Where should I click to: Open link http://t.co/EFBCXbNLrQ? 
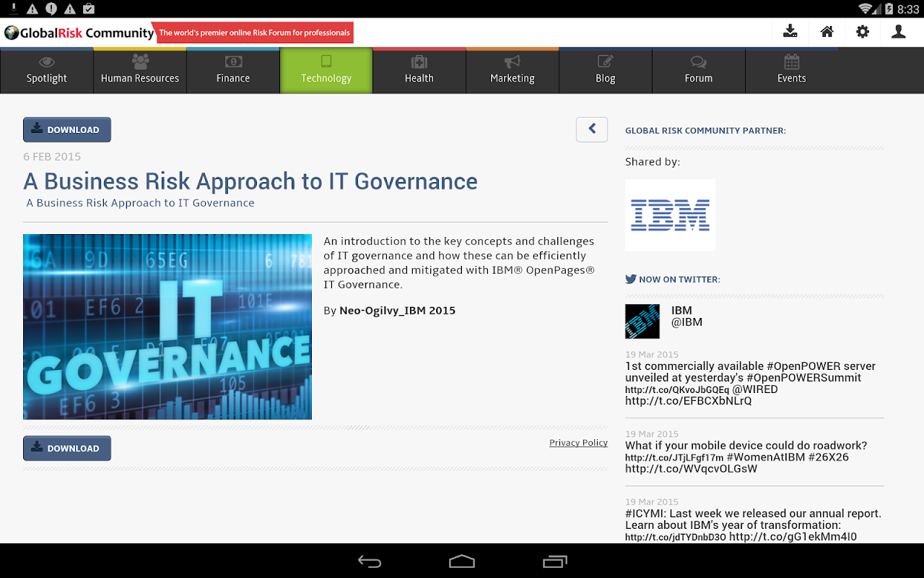coord(689,401)
